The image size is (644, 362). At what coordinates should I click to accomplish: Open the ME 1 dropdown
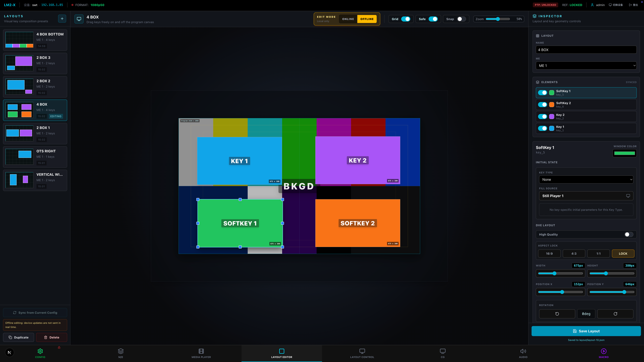coord(586,66)
